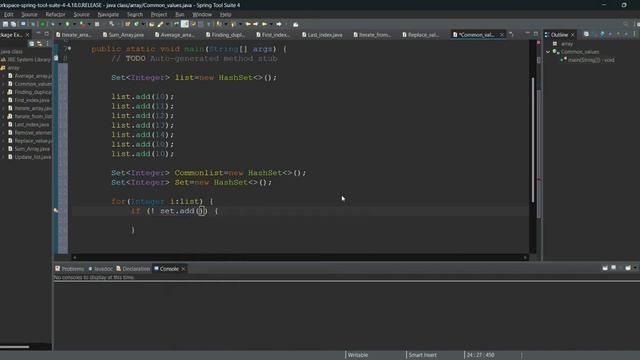
Task: Click the Last Edit Location arrow icon
Action: pyautogui.click(x=264, y=24)
